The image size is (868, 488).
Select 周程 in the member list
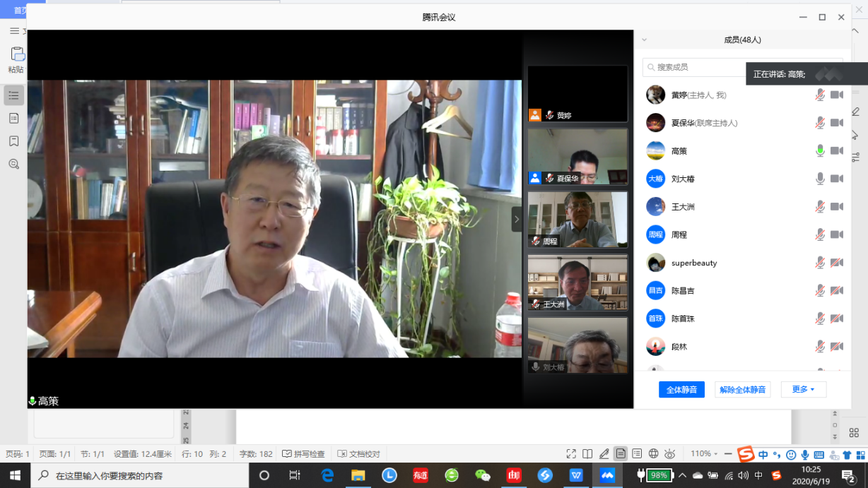pyautogui.click(x=679, y=234)
